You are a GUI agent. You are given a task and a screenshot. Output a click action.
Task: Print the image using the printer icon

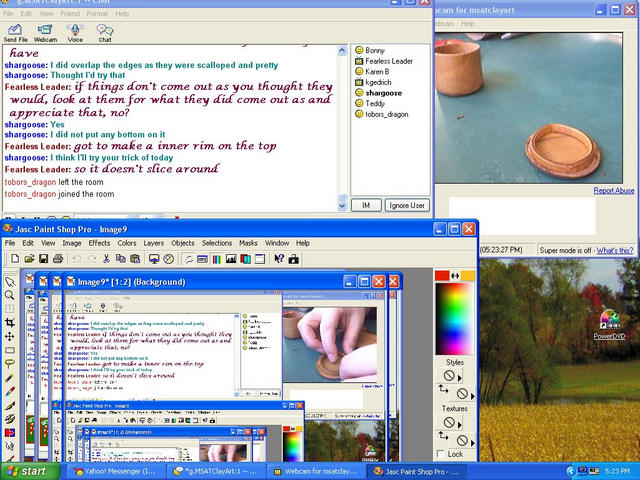click(x=58, y=258)
